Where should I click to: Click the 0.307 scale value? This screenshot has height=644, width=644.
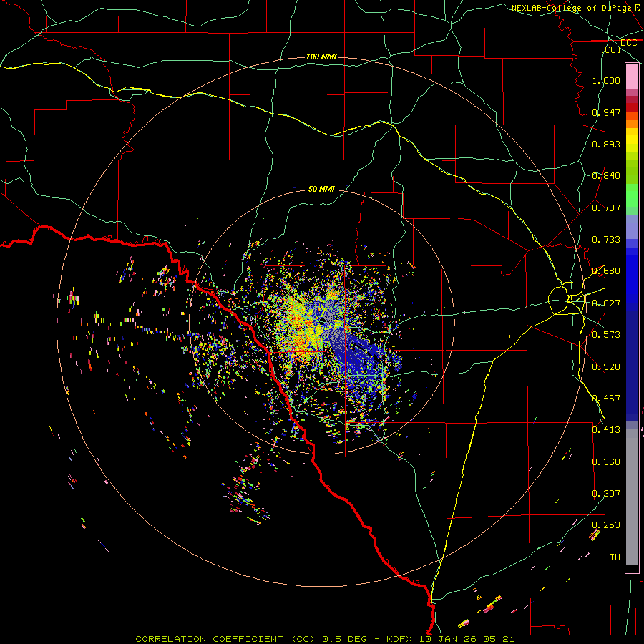[606, 494]
